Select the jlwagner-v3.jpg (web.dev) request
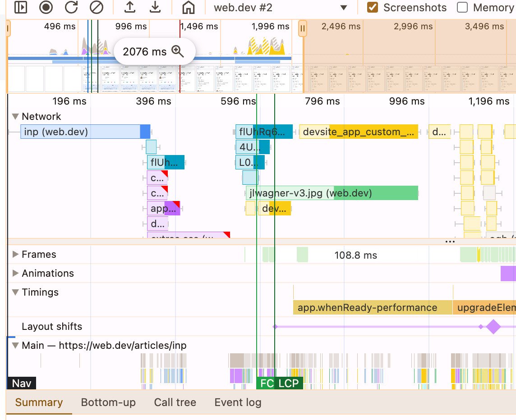 pos(332,193)
